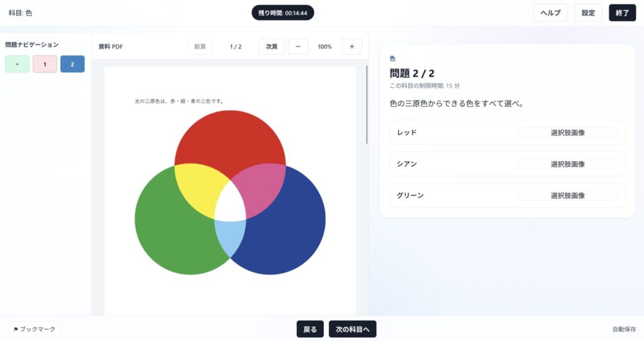Click the Help (ヘルプ) button
Image resolution: width=644 pixels, height=341 pixels.
pyautogui.click(x=550, y=13)
